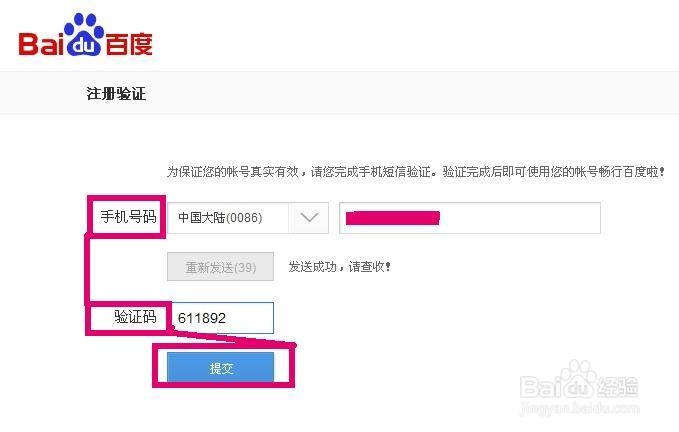
Task: Click the 手机号码 field label
Action: 128,216
